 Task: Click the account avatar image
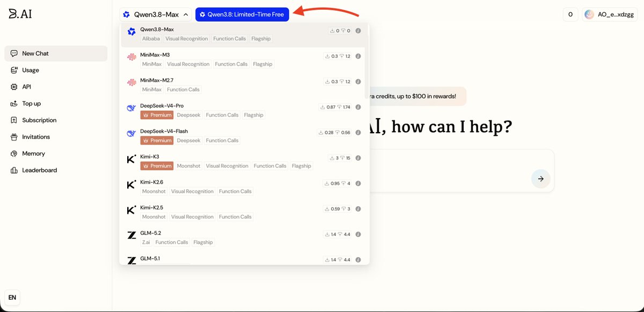click(x=590, y=14)
